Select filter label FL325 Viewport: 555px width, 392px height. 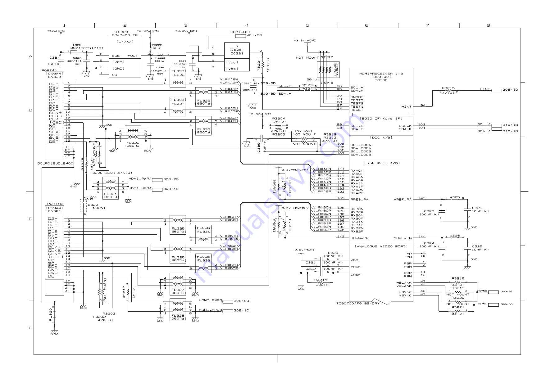(178, 228)
